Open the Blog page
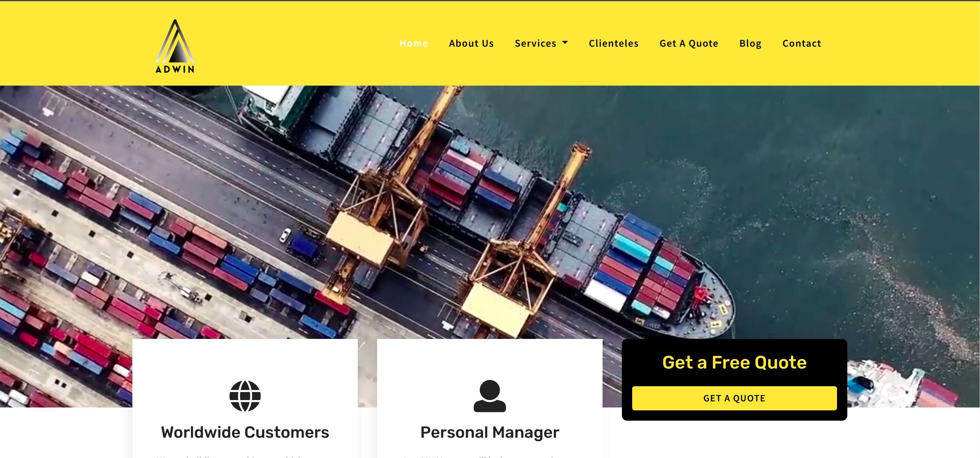This screenshot has height=458, width=980. tap(750, 43)
